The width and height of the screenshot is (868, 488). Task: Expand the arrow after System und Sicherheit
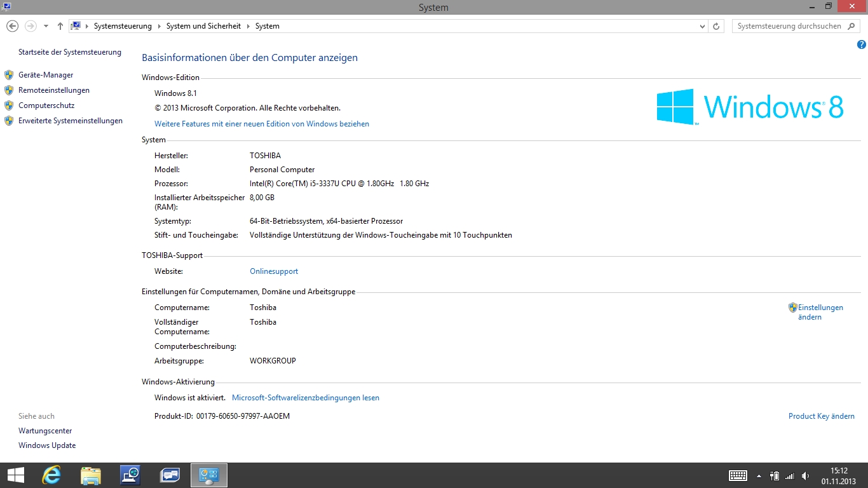248,26
